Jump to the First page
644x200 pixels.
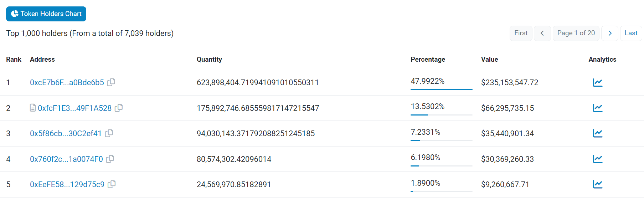point(521,33)
